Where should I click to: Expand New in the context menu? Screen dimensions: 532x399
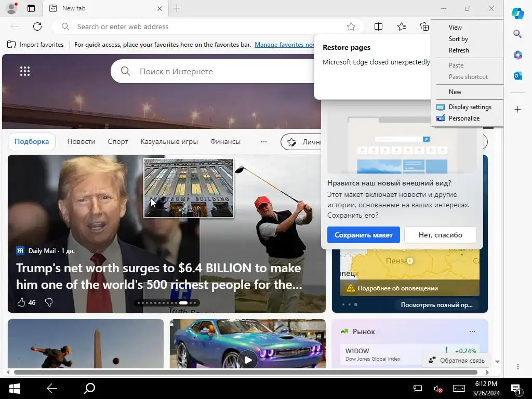pyautogui.click(x=467, y=92)
